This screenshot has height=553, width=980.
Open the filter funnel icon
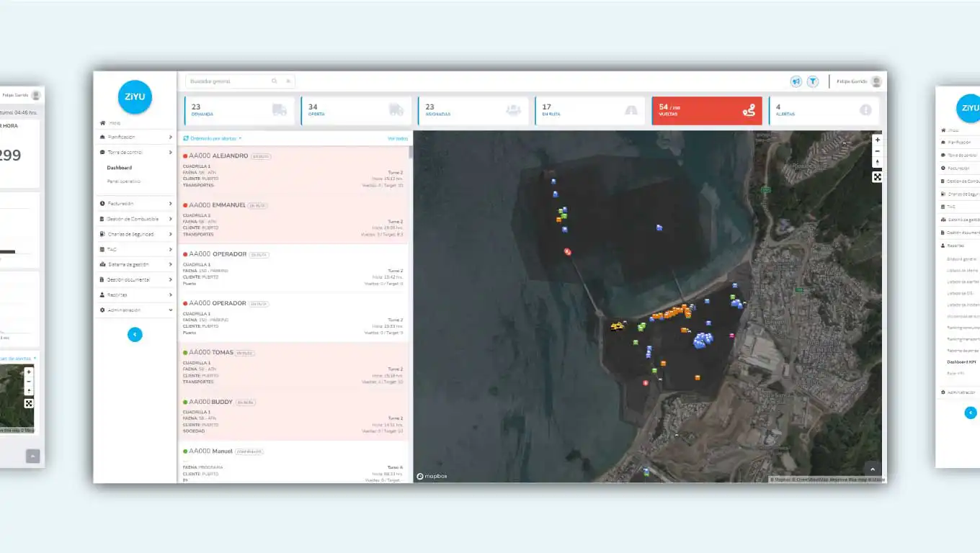812,81
